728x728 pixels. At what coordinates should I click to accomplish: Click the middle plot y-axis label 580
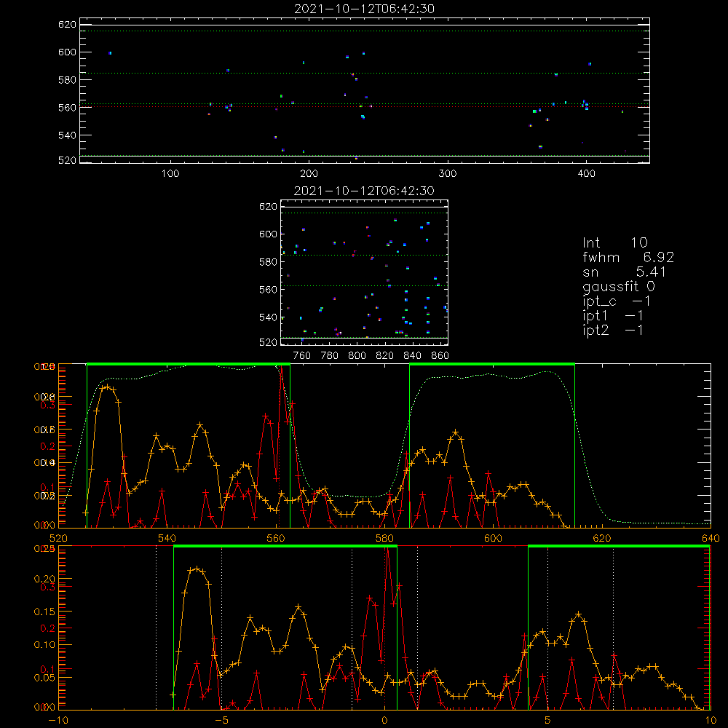268,262
